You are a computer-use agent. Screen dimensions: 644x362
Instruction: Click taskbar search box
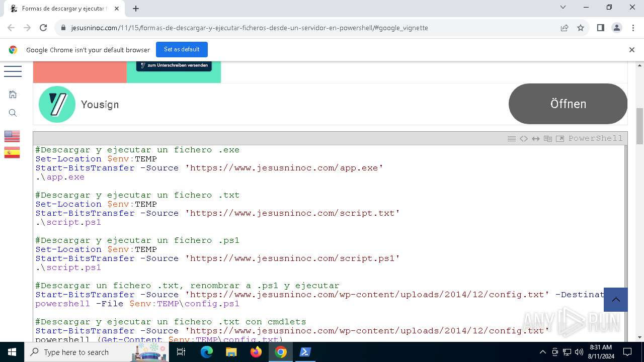click(97, 352)
